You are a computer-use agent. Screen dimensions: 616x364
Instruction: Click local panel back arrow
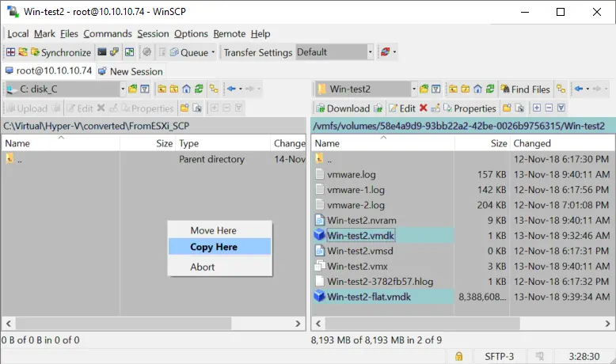pos(231,89)
